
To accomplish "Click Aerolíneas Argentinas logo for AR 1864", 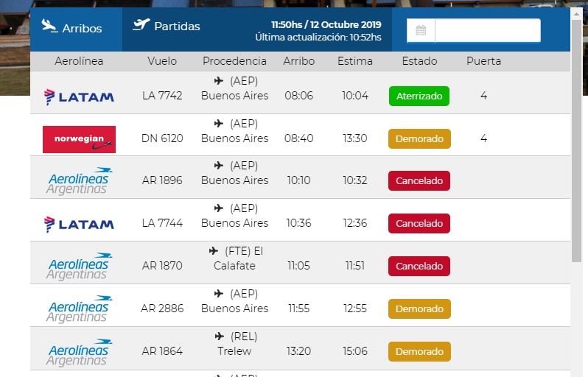I will [x=79, y=351].
